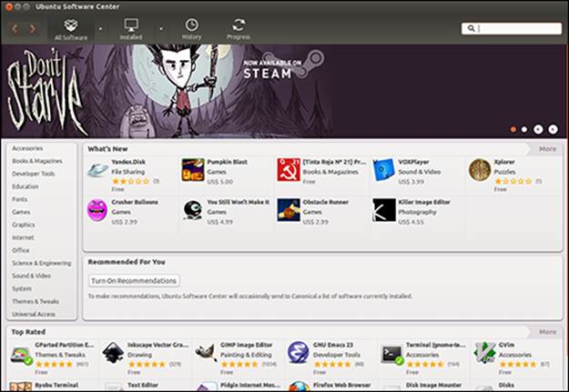
Task: Click the Text Editor title
Action: click(143, 385)
